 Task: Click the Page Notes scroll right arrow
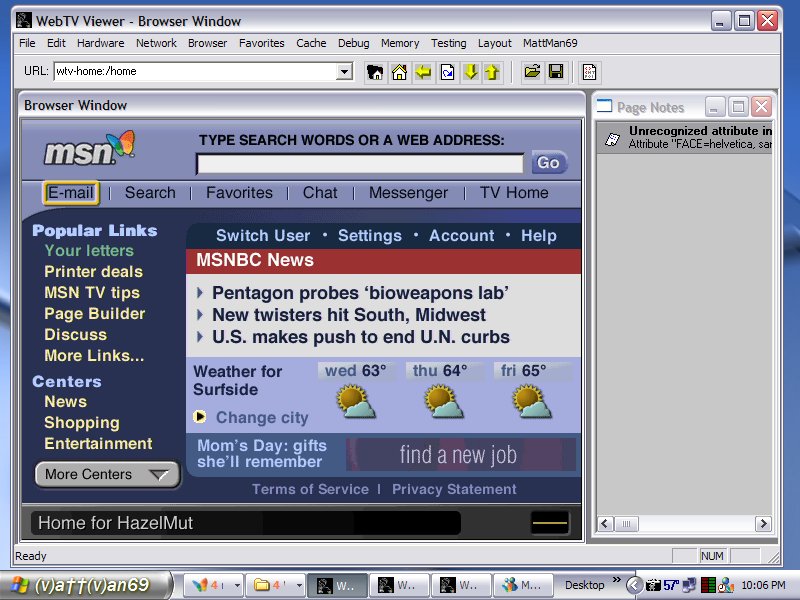click(x=763, y=524)
